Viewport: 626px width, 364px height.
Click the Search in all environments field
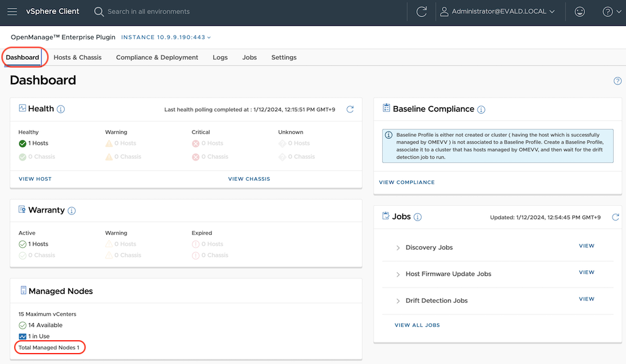(x=149, y=12)
